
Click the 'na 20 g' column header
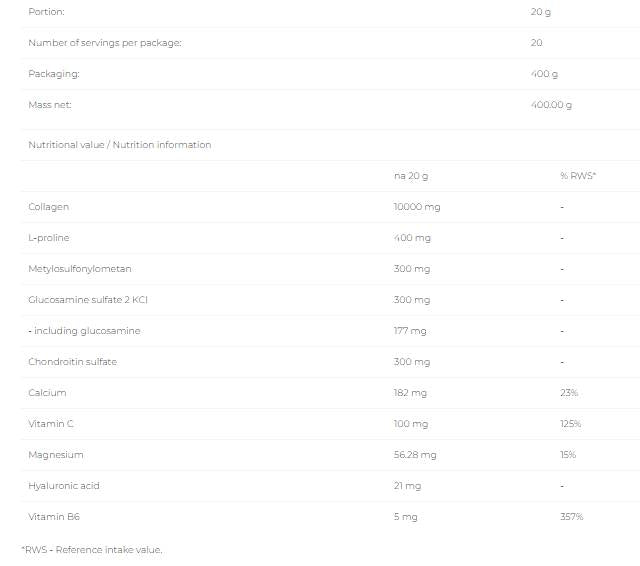(411, 176)
